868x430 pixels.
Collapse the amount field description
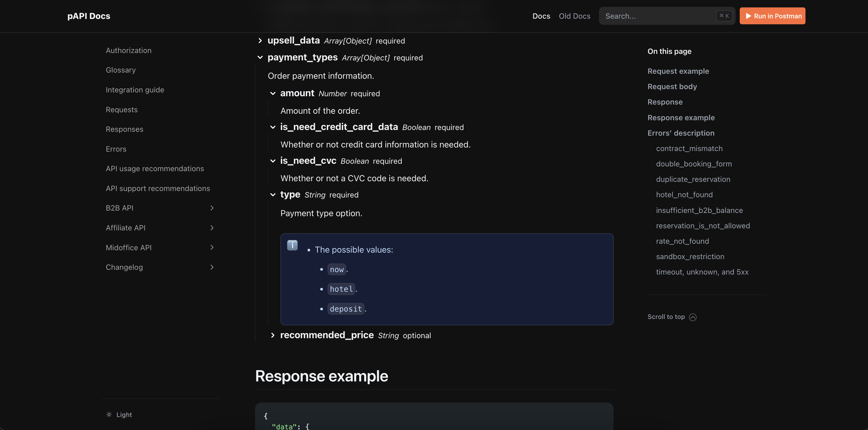(273, 93)
